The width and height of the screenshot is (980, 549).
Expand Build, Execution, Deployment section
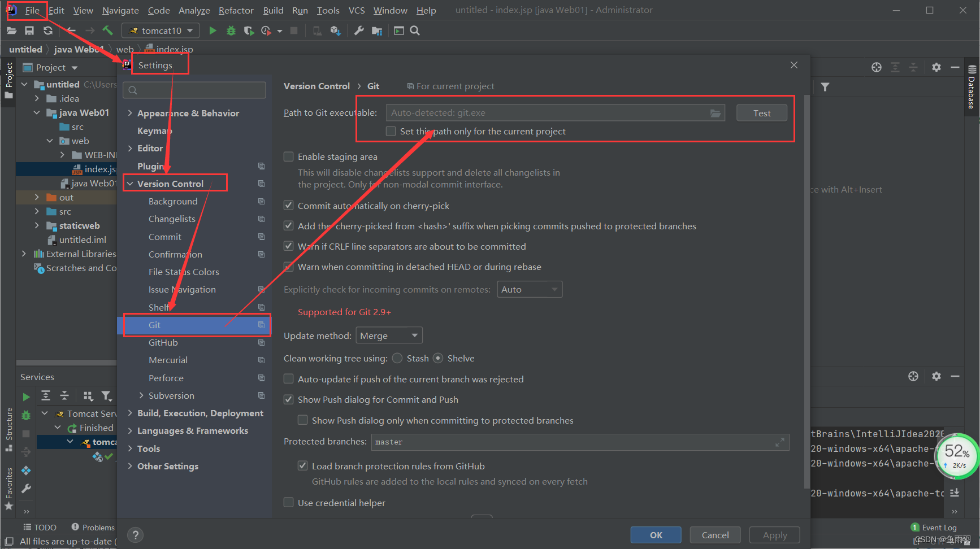pos(130,413)
